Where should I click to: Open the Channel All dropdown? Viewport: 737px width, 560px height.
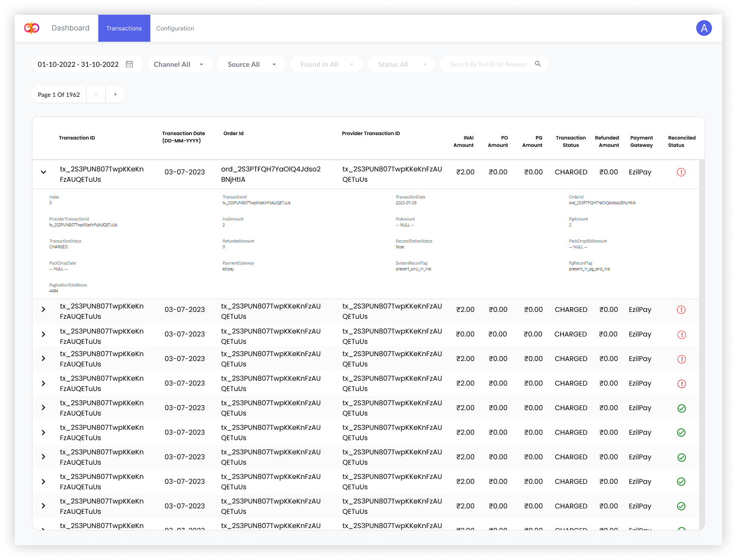[180, 64]
